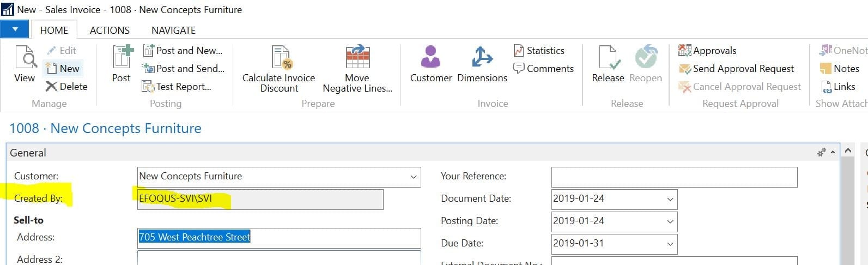The image size is (868, 265).
Task: Click Move Negative Lines
Action: pos(357,69)
